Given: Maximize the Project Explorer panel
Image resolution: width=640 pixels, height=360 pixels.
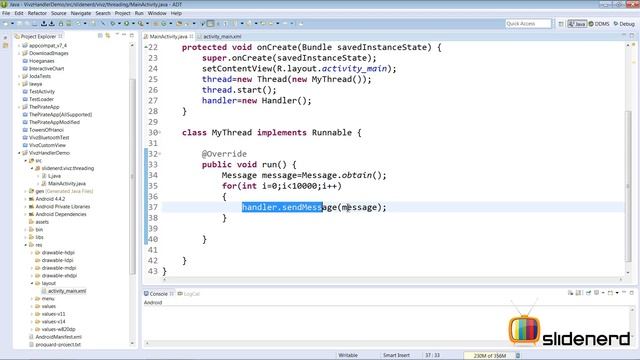Looking at the screenshot, I should coord(131,36).
